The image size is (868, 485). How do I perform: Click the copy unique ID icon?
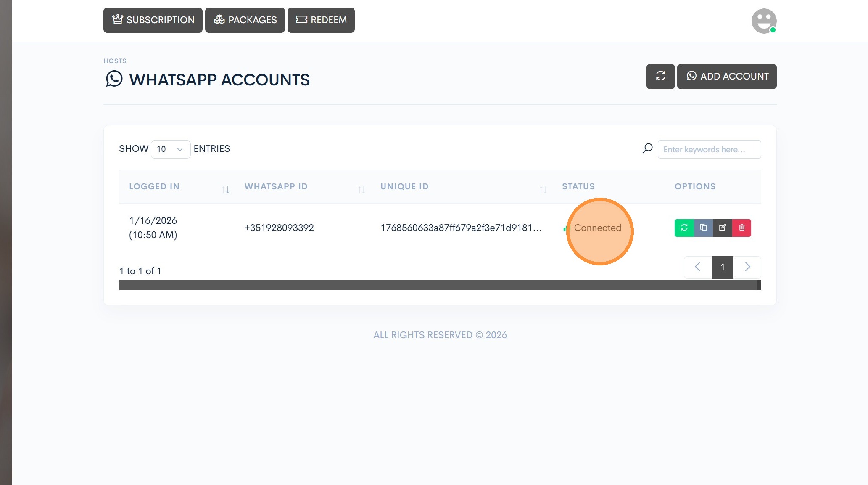click(703, 228)
